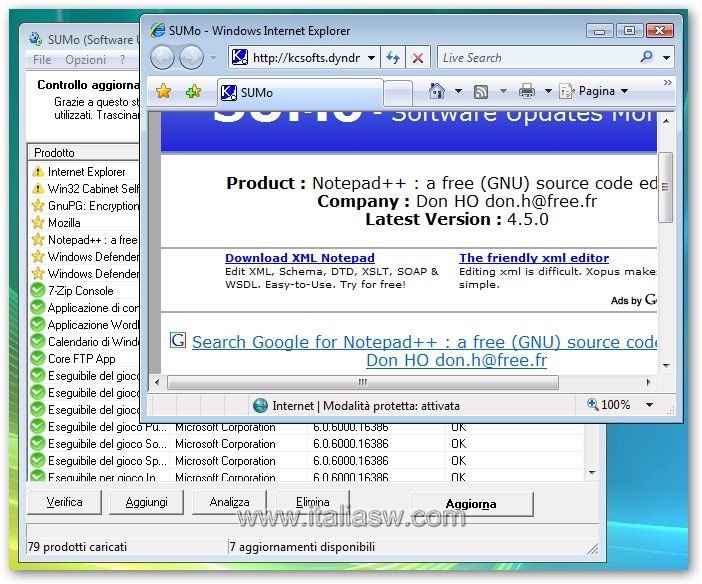Click Search Google for Notepad++ link
Viewport: 702px width, 584px height.
point(424,351)
